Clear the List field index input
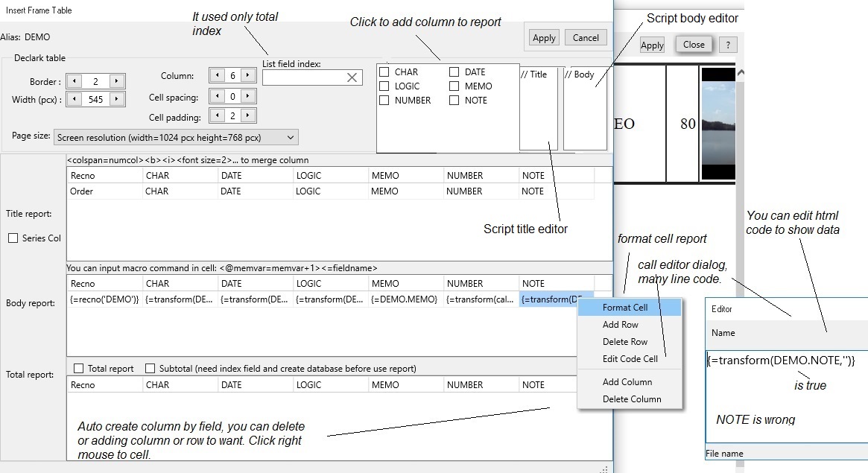 point(352,77)
